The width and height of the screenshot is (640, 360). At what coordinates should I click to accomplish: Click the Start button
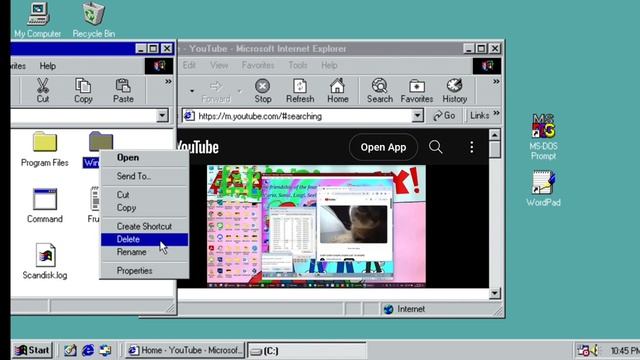[32, 350]
